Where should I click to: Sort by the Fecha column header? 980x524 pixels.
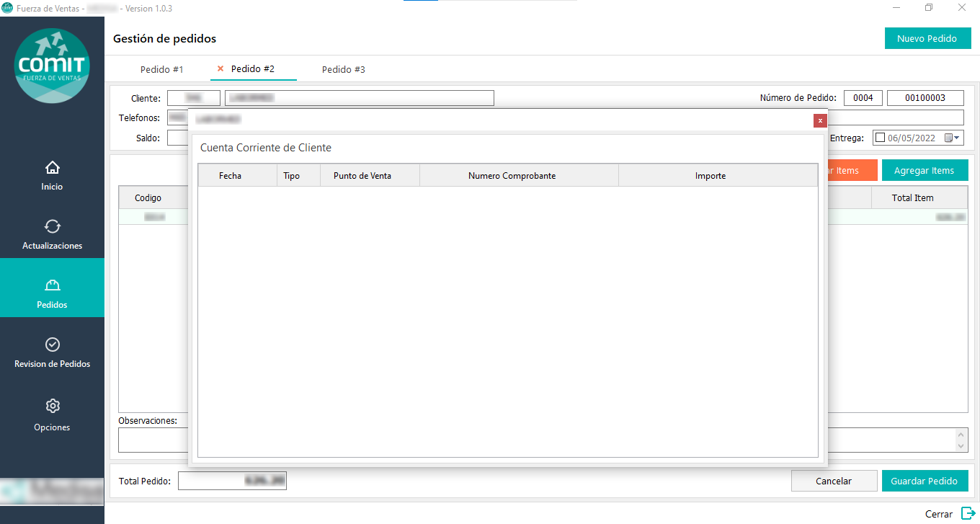(230, 176)
